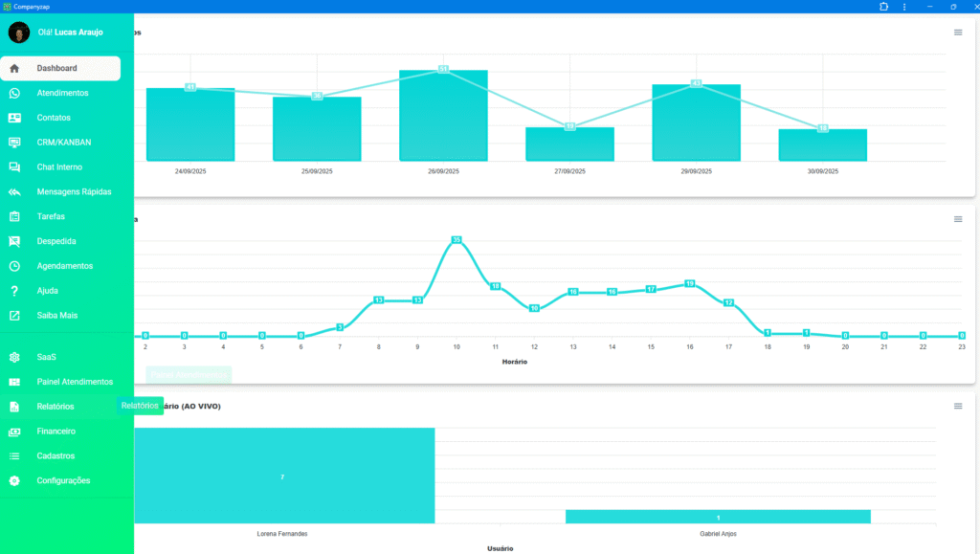Click the Agendamentos clock icon
980x554 pixels.
coord(14,266)
